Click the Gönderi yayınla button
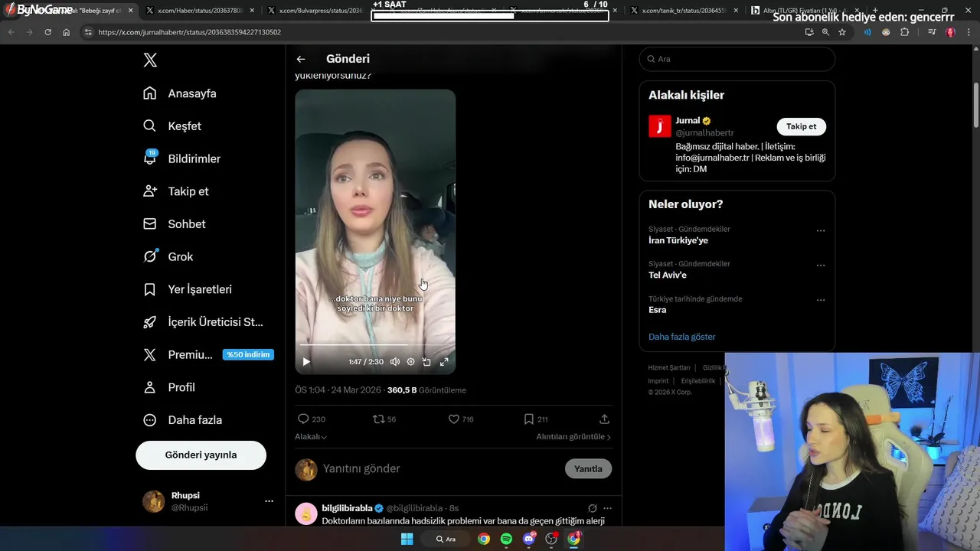980x551 pixels. coord(201,455)
